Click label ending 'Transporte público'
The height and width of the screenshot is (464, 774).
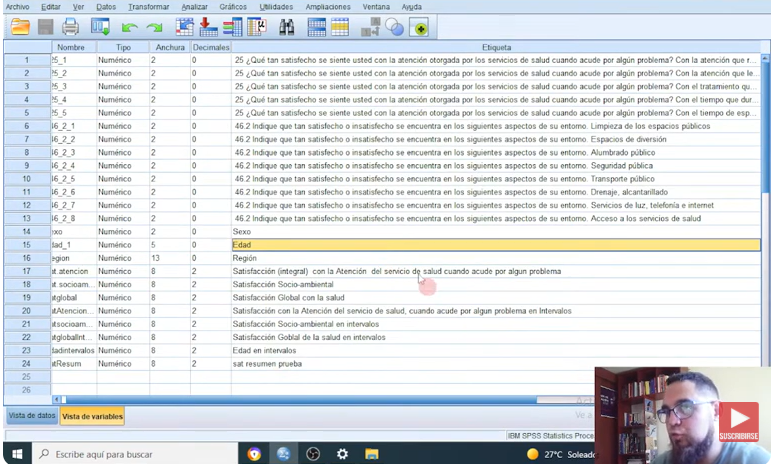pyautogui.click(x=496, y=179)
